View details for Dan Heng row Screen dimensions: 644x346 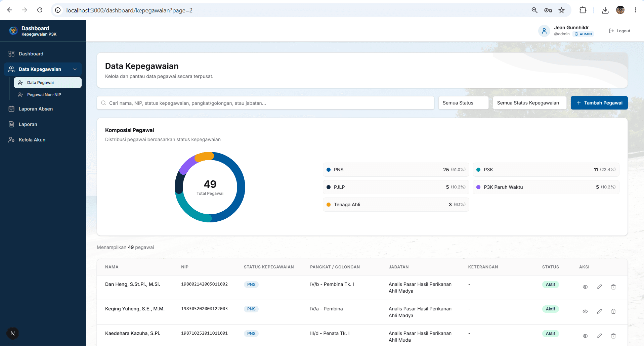click(x=585, y=287)
